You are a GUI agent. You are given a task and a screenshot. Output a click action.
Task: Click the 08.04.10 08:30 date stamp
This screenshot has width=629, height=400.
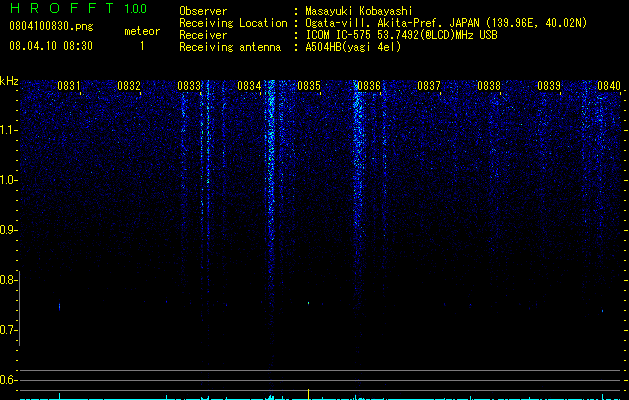coord(51,46)
